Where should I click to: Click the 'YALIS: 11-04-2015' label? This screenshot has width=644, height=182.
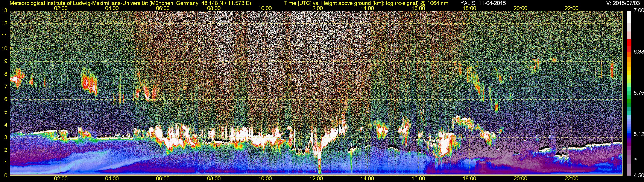(x=483, y=3)
